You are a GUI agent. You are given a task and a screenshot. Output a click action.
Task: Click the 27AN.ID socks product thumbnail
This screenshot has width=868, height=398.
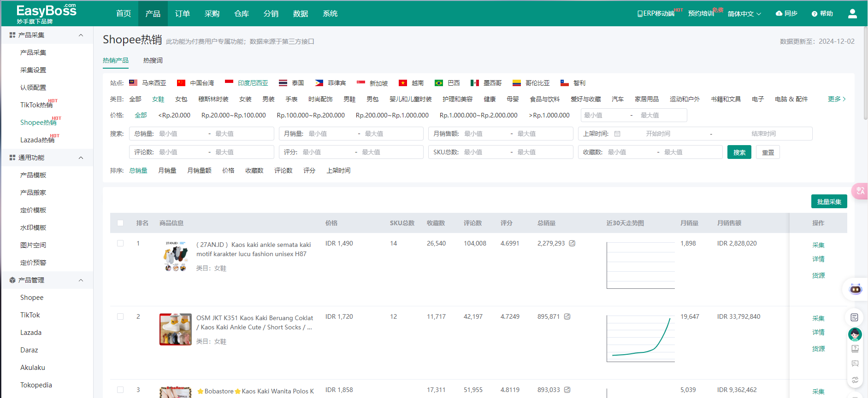pos(176,256)
